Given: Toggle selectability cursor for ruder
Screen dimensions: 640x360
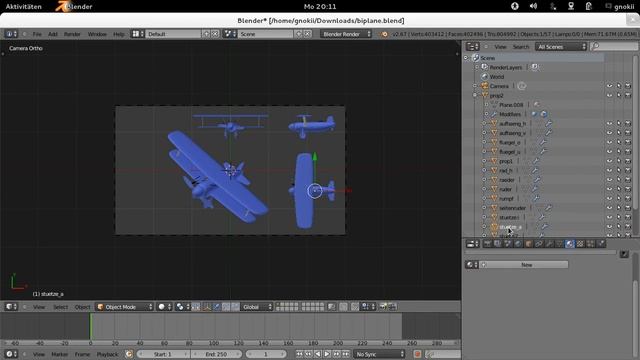Looking at the screenshot, I should click(x=619, y=189).
